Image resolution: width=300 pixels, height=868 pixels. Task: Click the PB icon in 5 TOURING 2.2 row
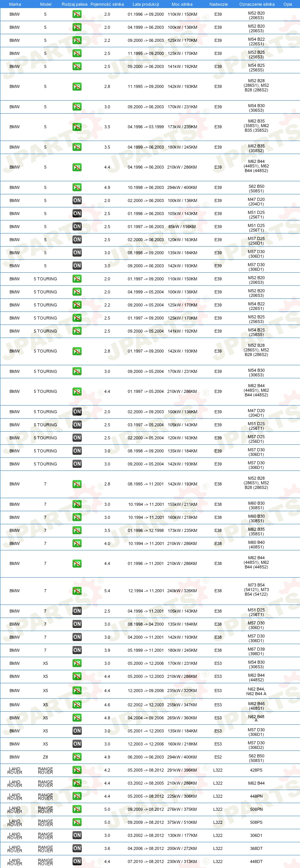coord(77,305)
